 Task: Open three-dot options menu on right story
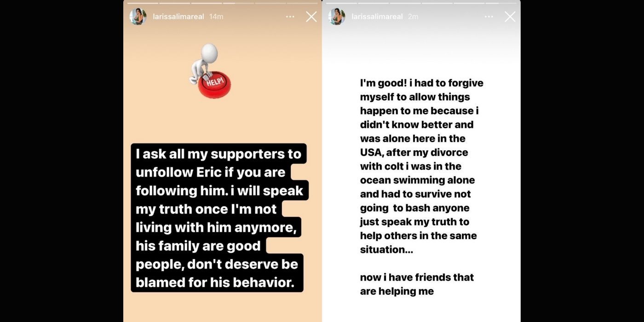pyautogui.click(x=489, y=17)
